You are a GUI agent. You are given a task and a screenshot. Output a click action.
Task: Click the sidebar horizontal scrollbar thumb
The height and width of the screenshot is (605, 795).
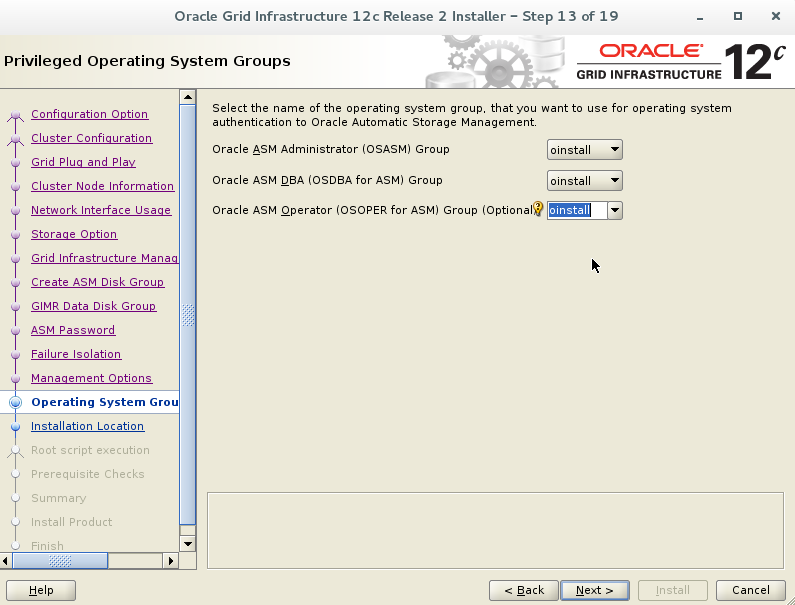coord(60,561)
